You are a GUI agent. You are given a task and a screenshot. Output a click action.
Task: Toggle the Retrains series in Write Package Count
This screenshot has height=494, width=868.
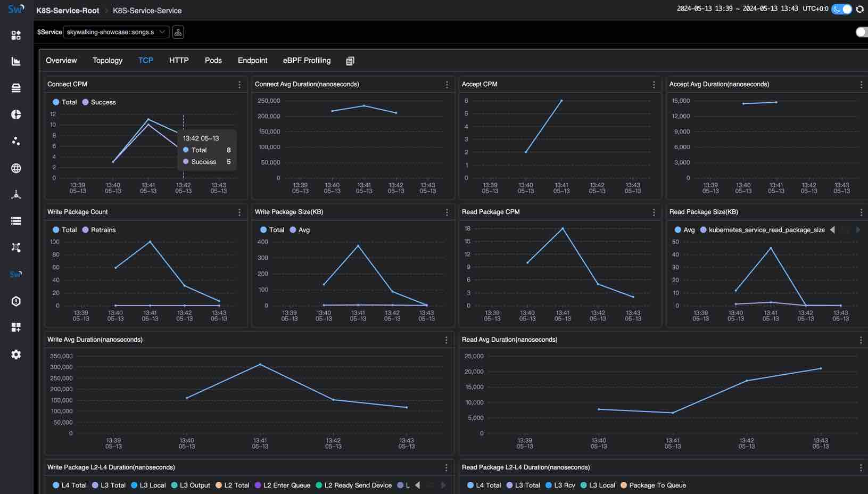tap(102, 229)
